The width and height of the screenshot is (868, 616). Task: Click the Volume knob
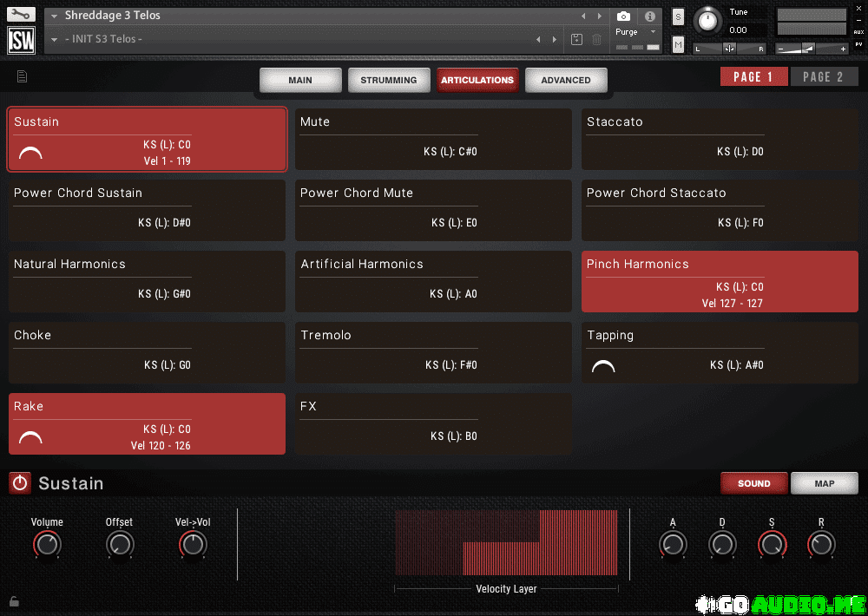click(47, 545)
